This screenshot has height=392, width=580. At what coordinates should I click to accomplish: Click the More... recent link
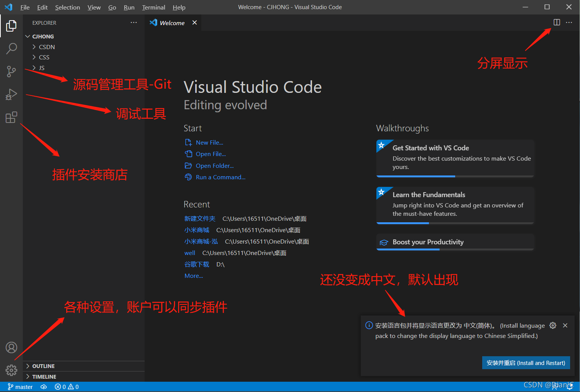click(x=194, y=276)
